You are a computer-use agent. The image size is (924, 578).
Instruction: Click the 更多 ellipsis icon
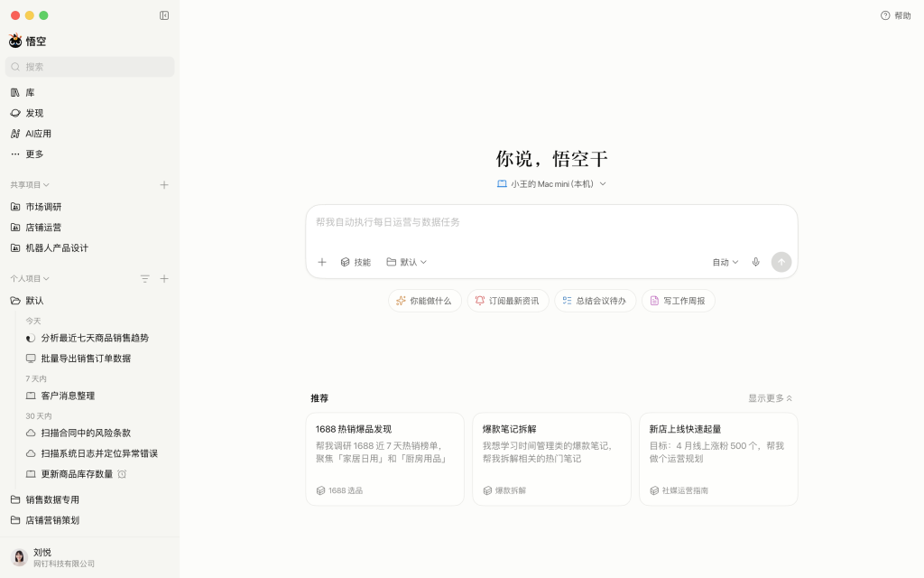pos(15,154)
